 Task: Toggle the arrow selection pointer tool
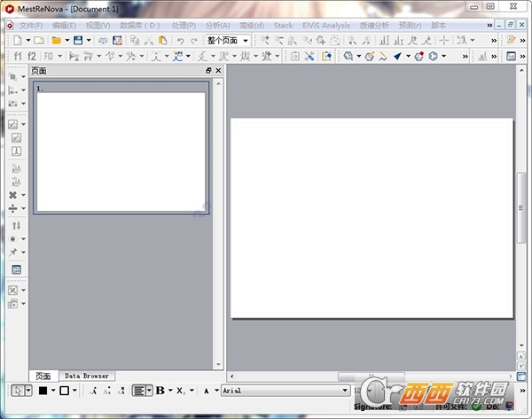[x=18, y=391]
